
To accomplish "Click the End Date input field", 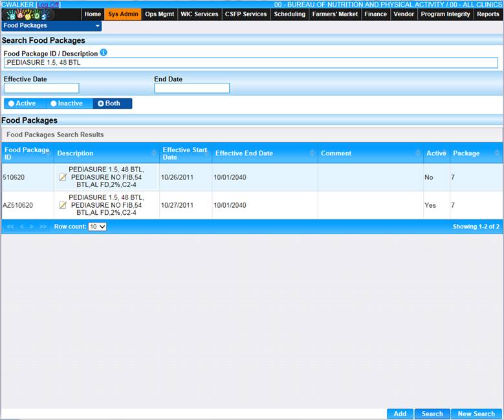I will pos(192,88).
